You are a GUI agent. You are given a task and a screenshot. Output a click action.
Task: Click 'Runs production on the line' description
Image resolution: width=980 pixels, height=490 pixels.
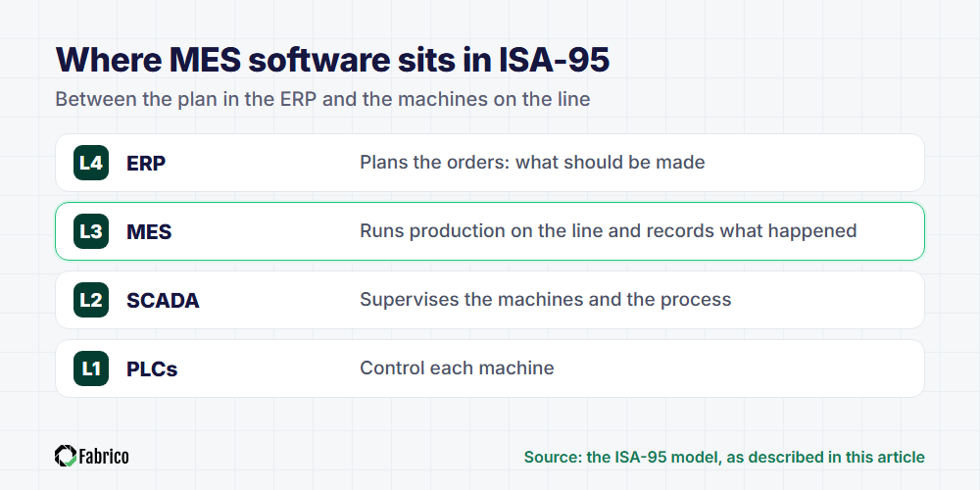click(609, 231)
